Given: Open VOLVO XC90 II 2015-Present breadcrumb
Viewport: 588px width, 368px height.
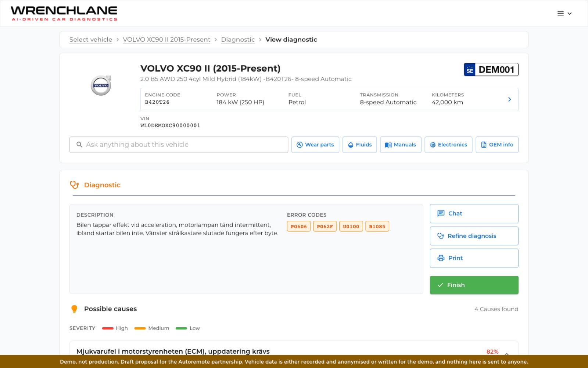Looking at the screenshot, I should (x=166, y=39).
